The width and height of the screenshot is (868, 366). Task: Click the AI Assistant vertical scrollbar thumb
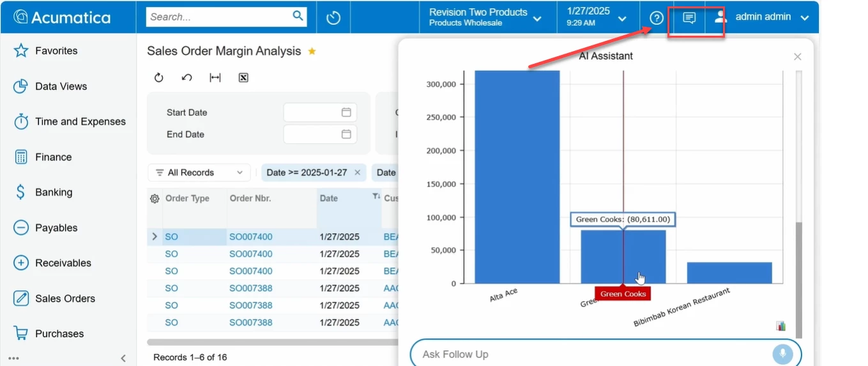[798, 280]
